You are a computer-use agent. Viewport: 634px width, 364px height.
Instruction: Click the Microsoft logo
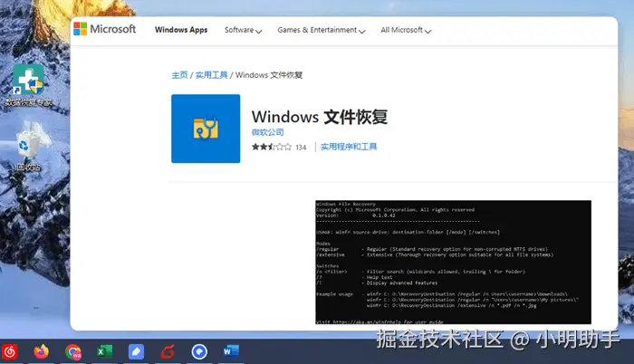(105, 29)
